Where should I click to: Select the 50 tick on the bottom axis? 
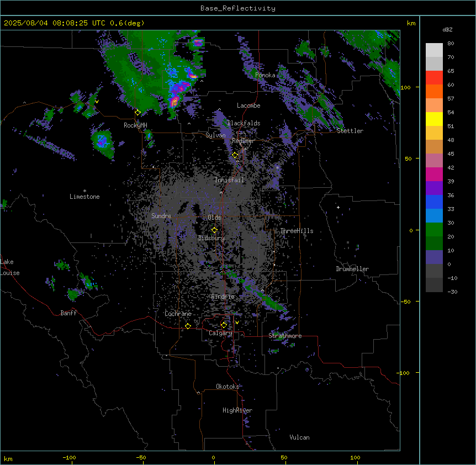(284, 457)
